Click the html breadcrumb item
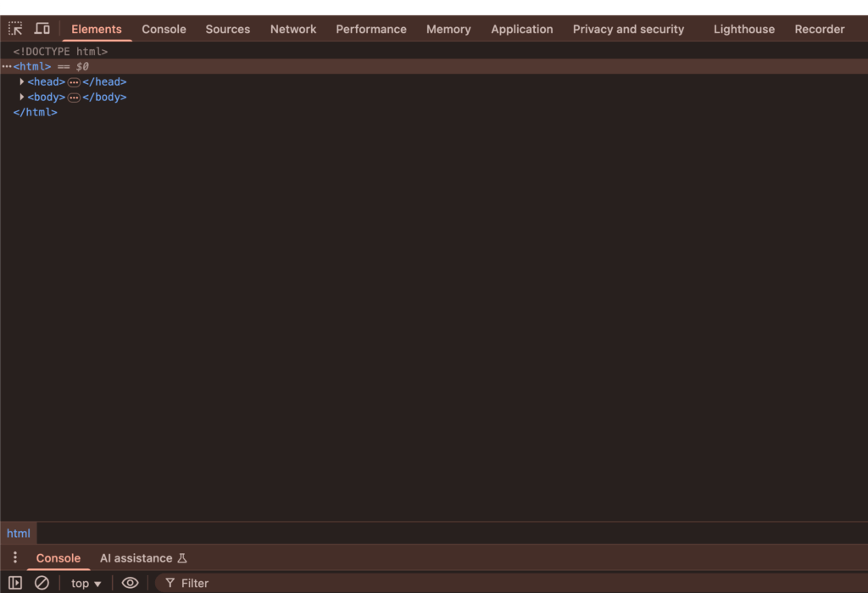Image resolution: width=868 pixels, height=593 pixels. (19, 534)
